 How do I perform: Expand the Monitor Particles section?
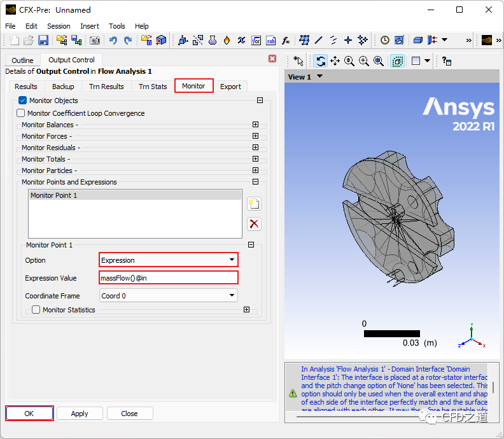(256, 170)
